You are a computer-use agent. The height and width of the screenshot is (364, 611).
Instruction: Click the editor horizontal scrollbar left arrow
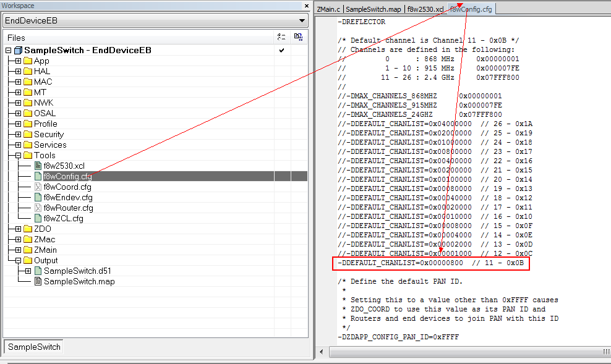[x=322, y=352]
